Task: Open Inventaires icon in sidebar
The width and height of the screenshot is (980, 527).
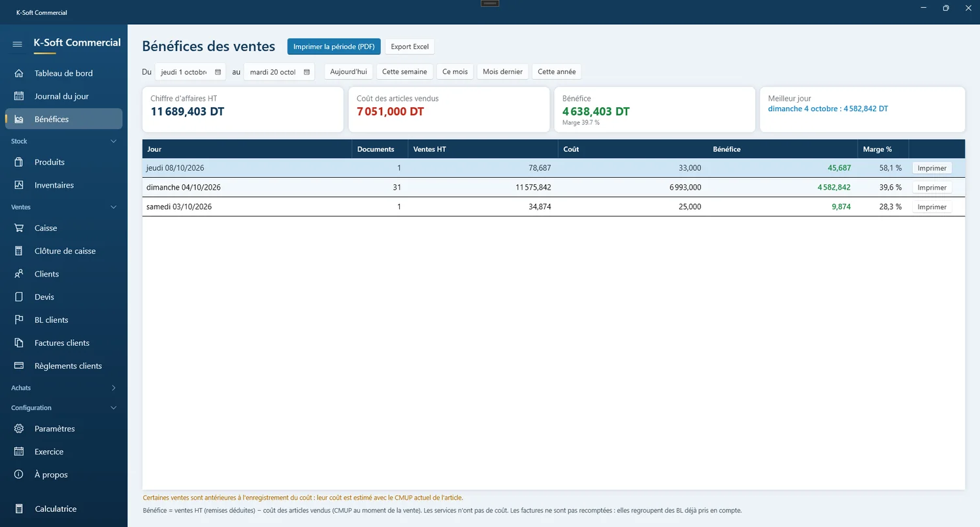Action: point(19,185)
